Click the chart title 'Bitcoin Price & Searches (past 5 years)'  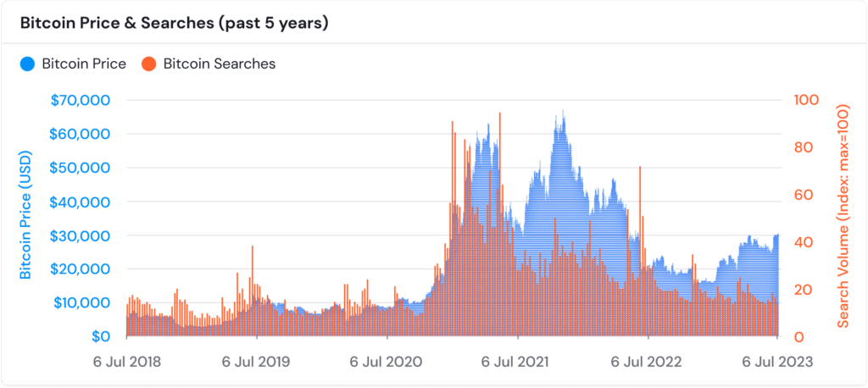(175, 24)
